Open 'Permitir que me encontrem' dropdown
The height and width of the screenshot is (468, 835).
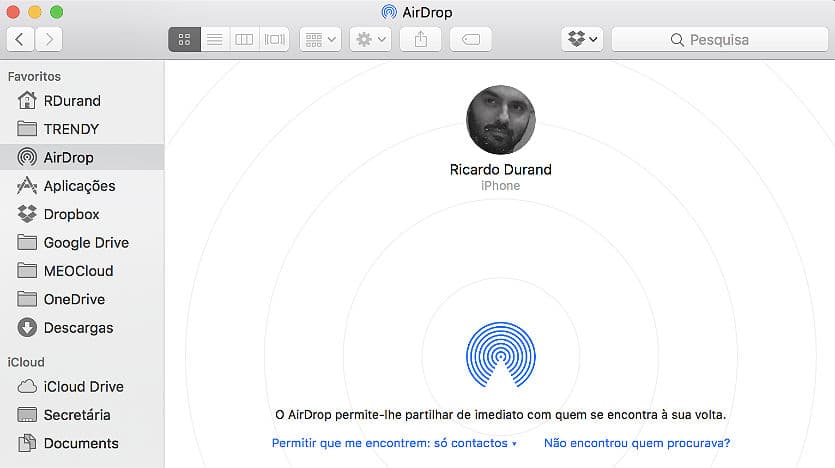(x=394, y=443)
